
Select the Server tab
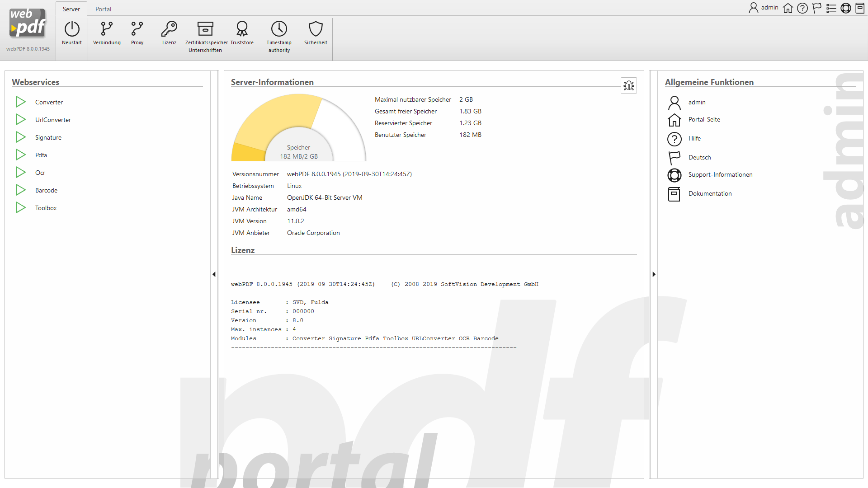coord(71,9)
